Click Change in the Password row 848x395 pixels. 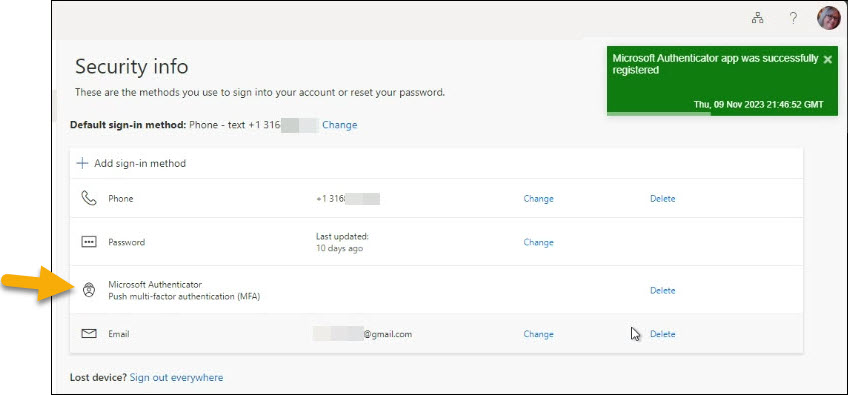(538, 242)
